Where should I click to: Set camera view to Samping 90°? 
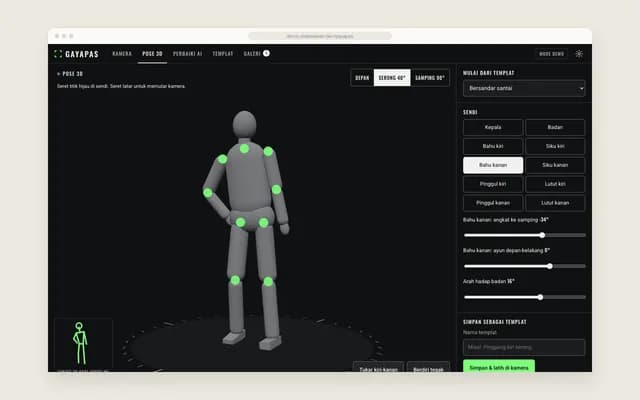430,78
